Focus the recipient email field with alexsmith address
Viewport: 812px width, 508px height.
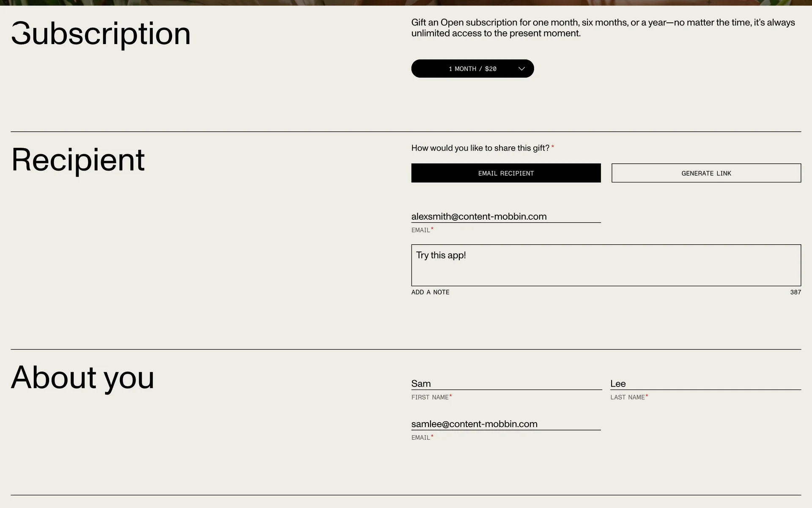(x=505, y=216)
